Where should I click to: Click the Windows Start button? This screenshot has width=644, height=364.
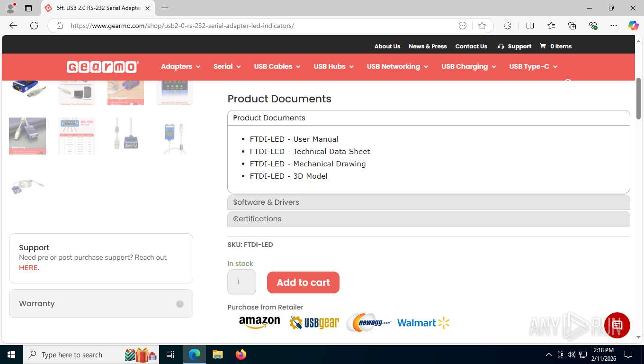pyautogui.click(x=11, y=355)
